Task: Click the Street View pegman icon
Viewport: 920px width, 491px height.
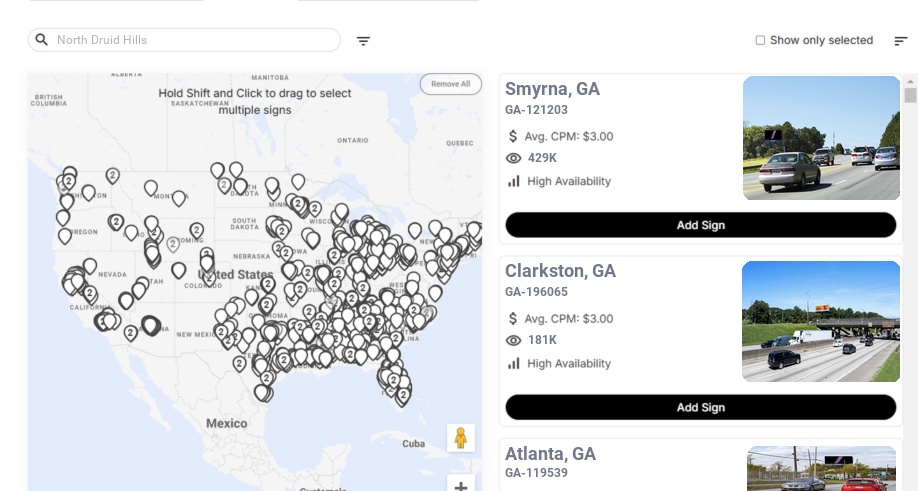Action: point(460,438)
